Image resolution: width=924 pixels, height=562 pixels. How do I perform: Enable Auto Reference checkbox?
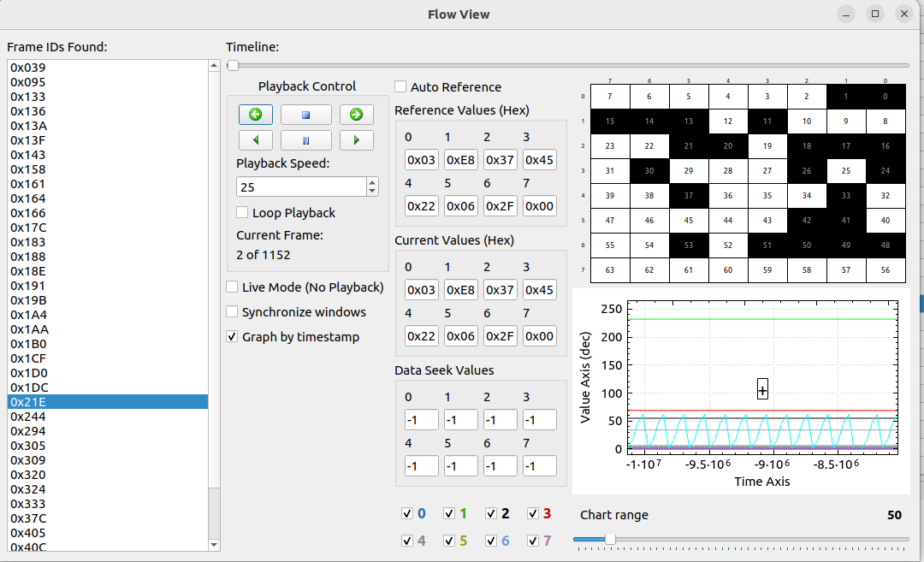pyautogui.click(x=400, y=86)
